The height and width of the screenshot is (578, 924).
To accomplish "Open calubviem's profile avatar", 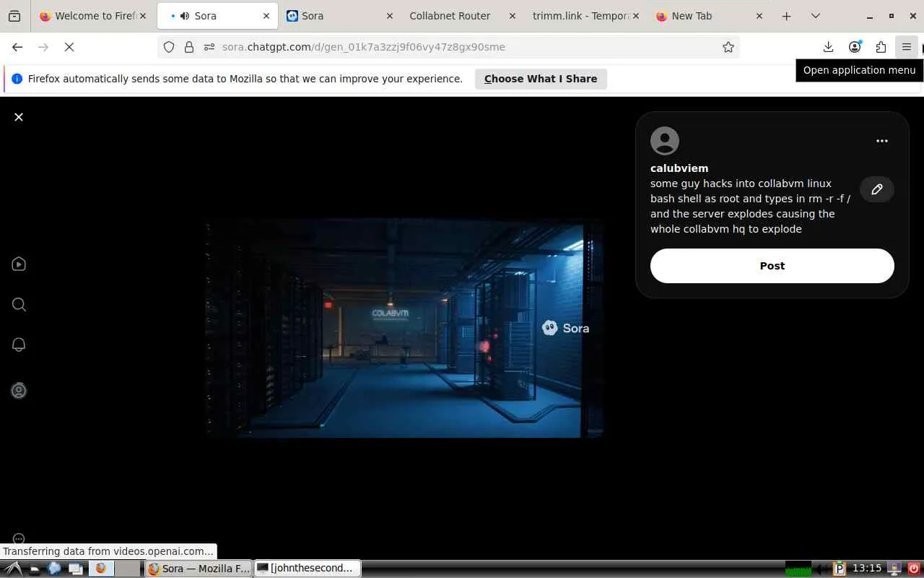I will [x=665, y=141].
